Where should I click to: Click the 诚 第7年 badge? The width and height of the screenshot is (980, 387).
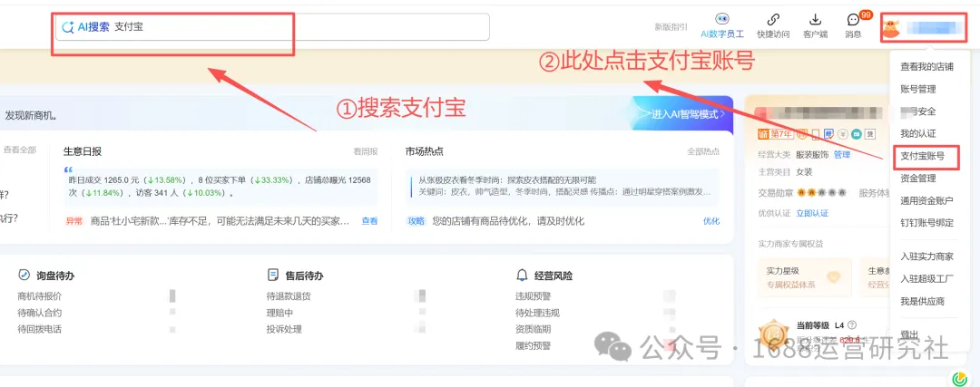pyautogui.click(x=775, y=133)
